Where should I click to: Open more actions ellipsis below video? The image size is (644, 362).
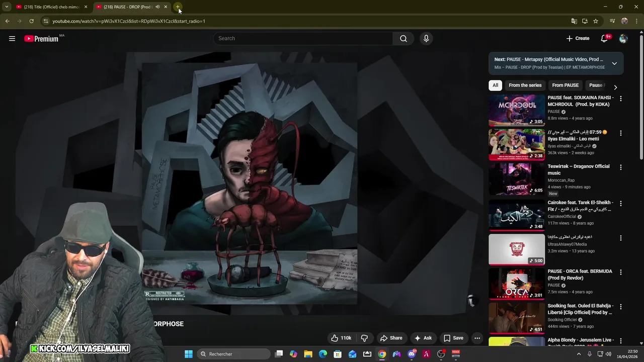(x=477, y=338)
